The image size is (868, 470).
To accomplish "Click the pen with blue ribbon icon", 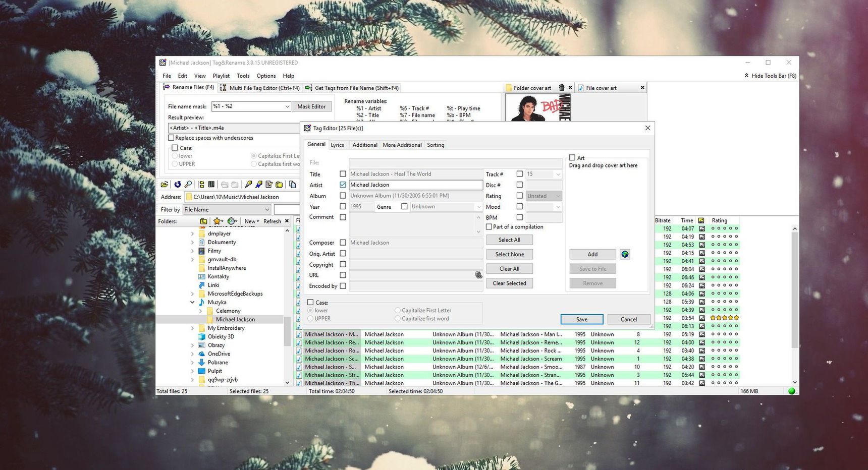I will point(259,185).
